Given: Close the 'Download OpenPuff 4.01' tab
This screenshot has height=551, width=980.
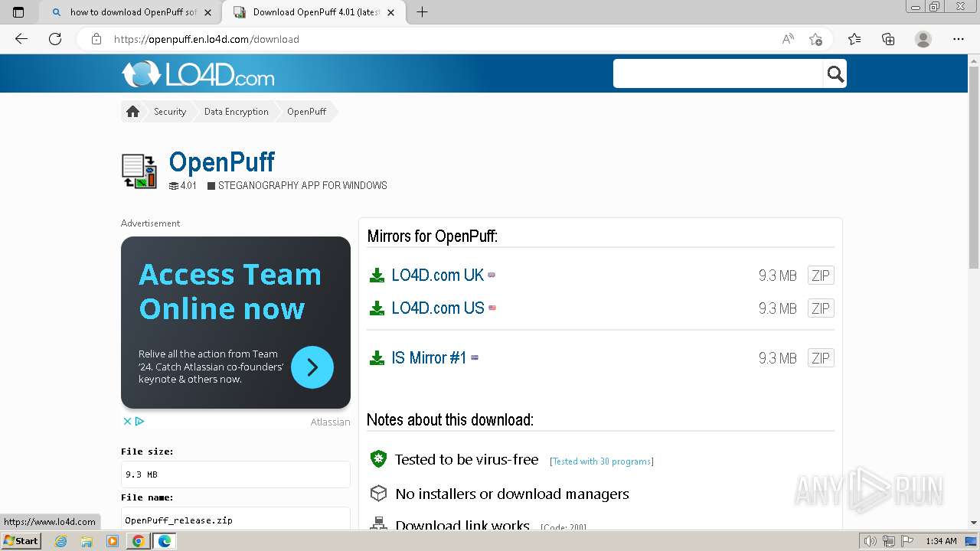Looking at the screenshot, I should (x=391, y=12).
